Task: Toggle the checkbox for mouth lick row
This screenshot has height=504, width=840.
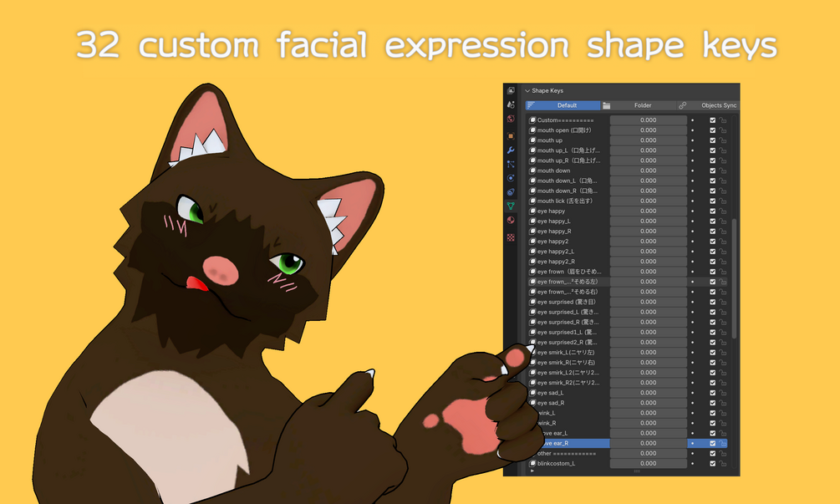Action: pyautogui.click(x=712, y=201)
